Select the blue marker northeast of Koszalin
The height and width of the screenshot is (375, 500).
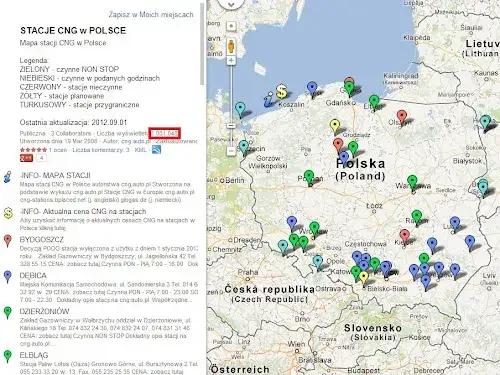pos(312,89)
